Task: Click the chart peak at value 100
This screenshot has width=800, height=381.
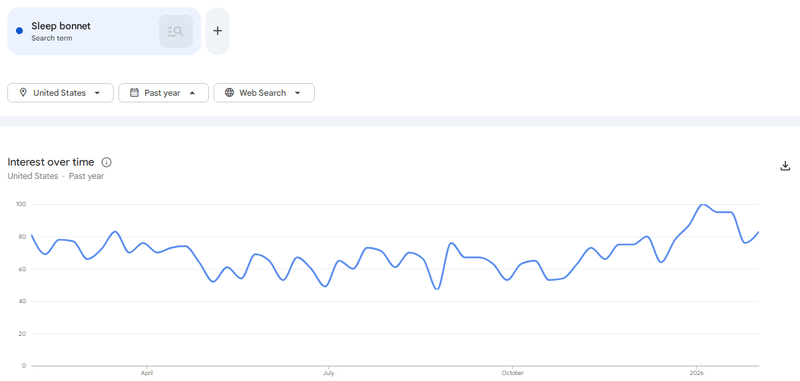Action: tap(703, 205)
